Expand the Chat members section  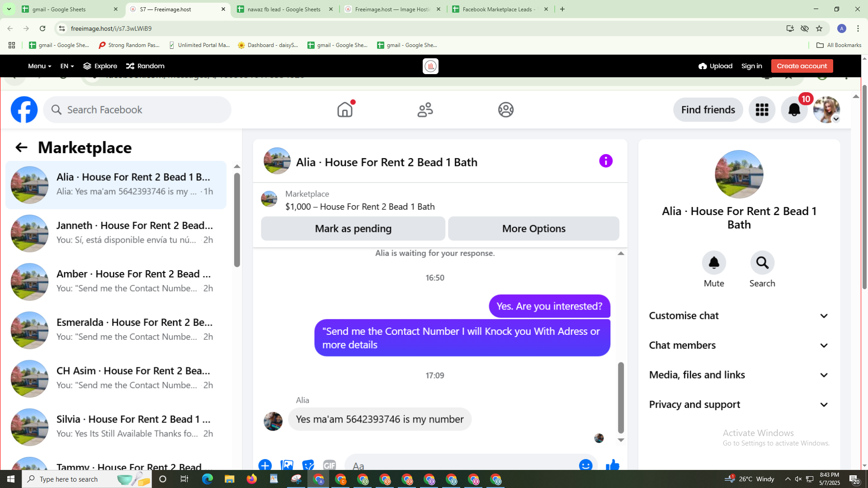coord(739,345)
